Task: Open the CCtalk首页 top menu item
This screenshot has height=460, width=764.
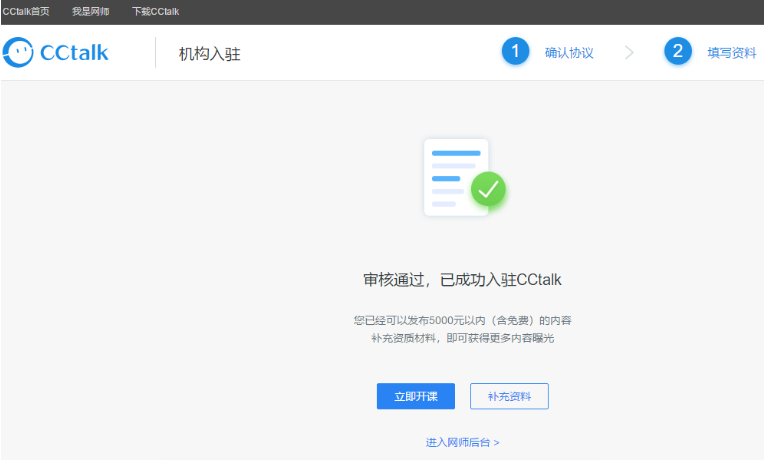Action: click(26, 11)
